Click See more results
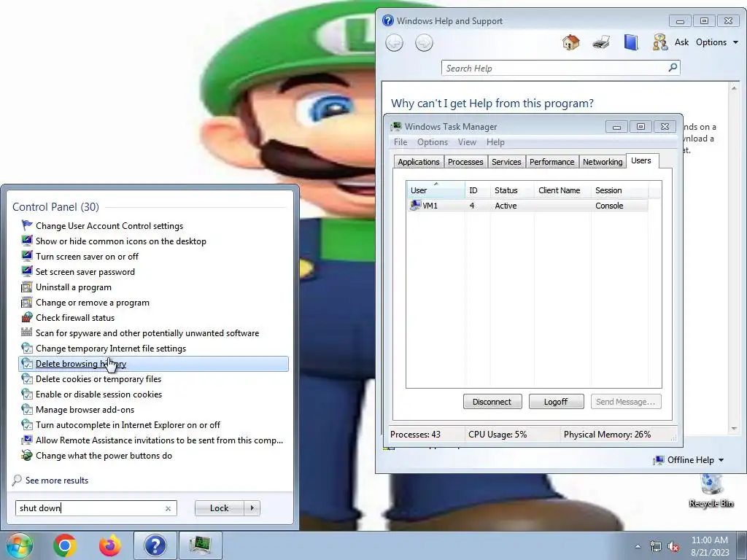Viewport: 747px width, 560px height. (57, 480)
